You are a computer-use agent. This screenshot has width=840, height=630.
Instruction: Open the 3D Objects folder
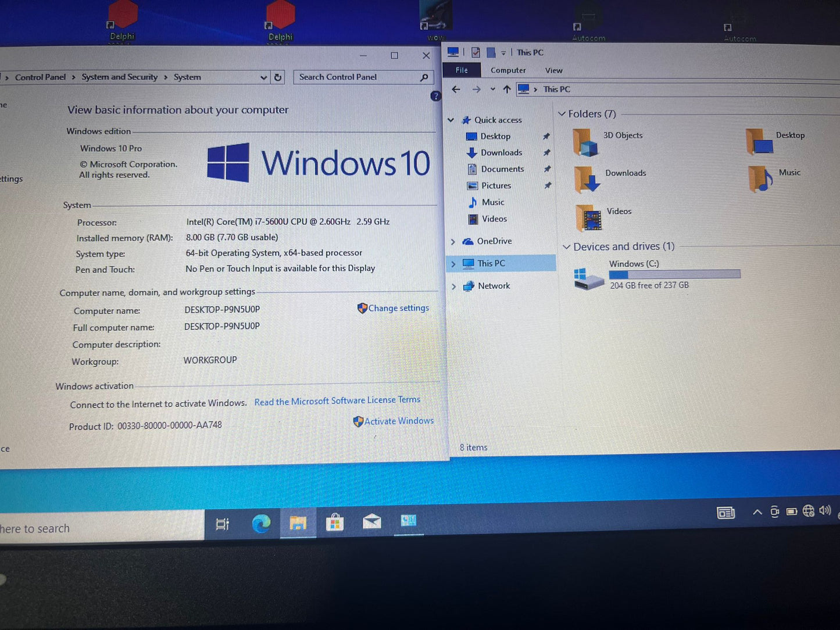[608, 142]
